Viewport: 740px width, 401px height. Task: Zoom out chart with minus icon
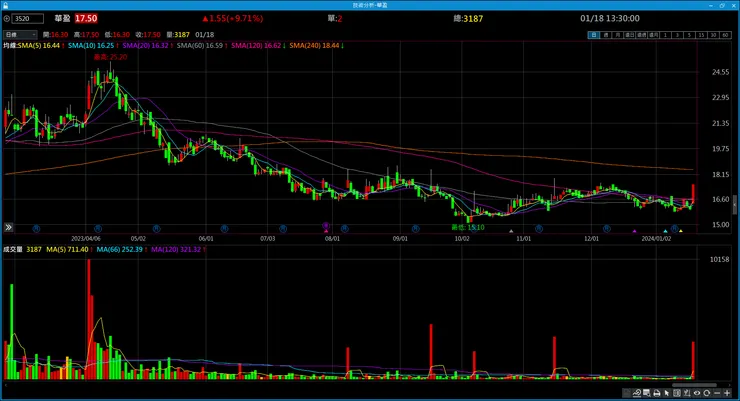[x=717, y=393]
